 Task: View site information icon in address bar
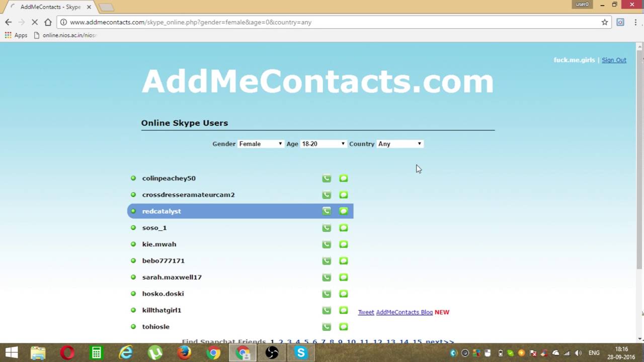(63, 22)
